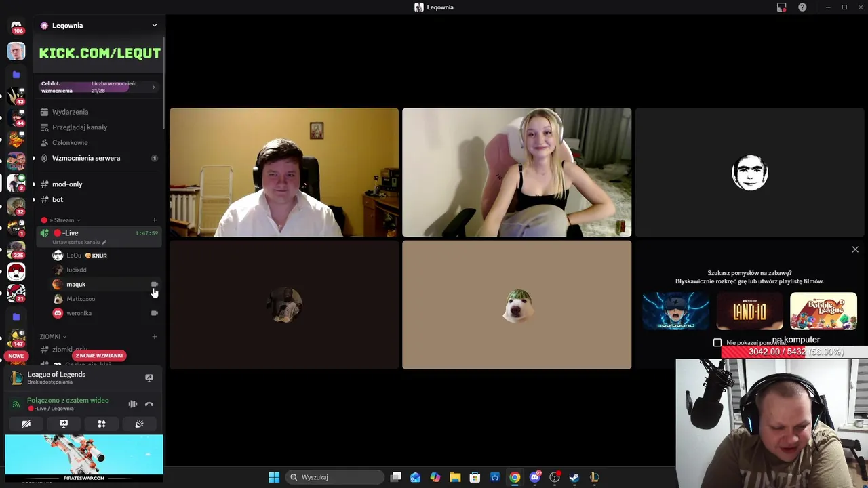
Task: Launch the Land-io activity thumbnail
Action: point(749,311)
